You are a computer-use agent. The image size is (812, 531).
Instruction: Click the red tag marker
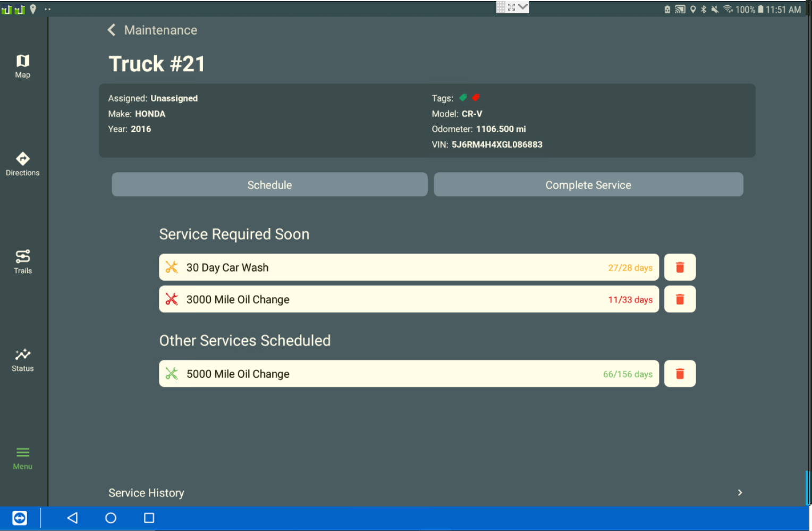[476, 98]
